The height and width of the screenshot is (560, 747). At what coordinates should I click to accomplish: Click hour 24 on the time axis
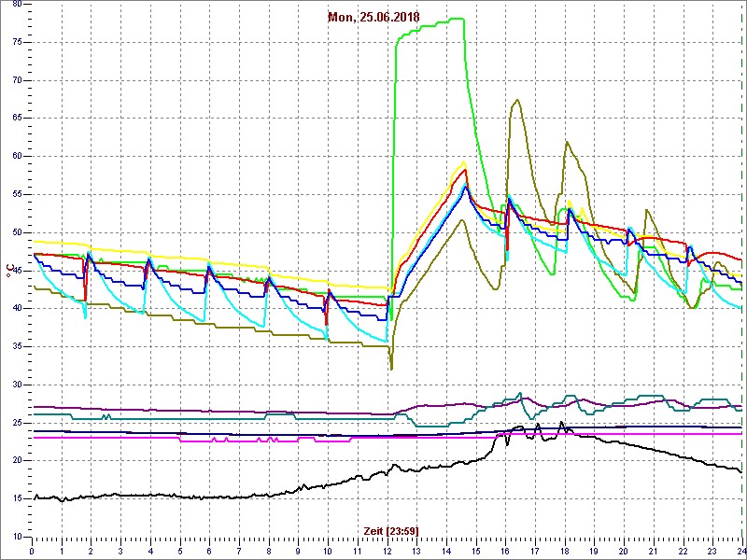741,551
